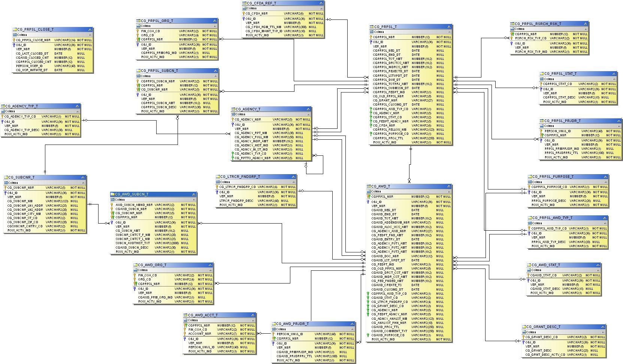Collapse the Column section of CG_AWD_ACCT_T
Image resolution: width=623 pixels, height=364 pixels.
[253, 320]
